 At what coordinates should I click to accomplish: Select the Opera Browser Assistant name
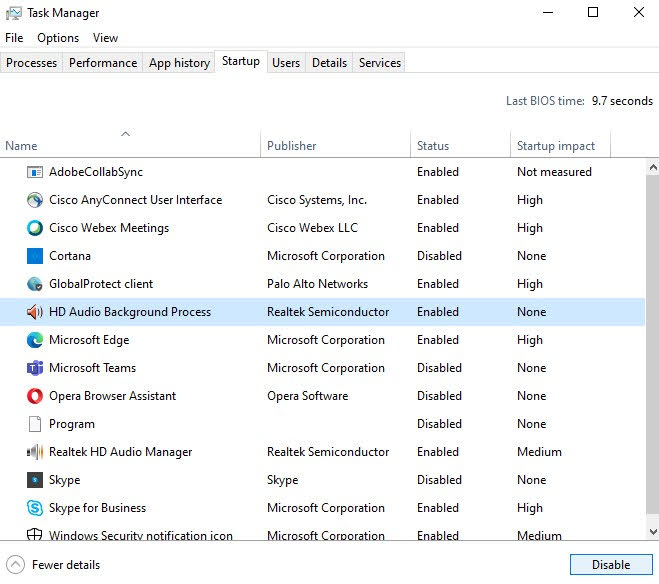click(112, 396)
